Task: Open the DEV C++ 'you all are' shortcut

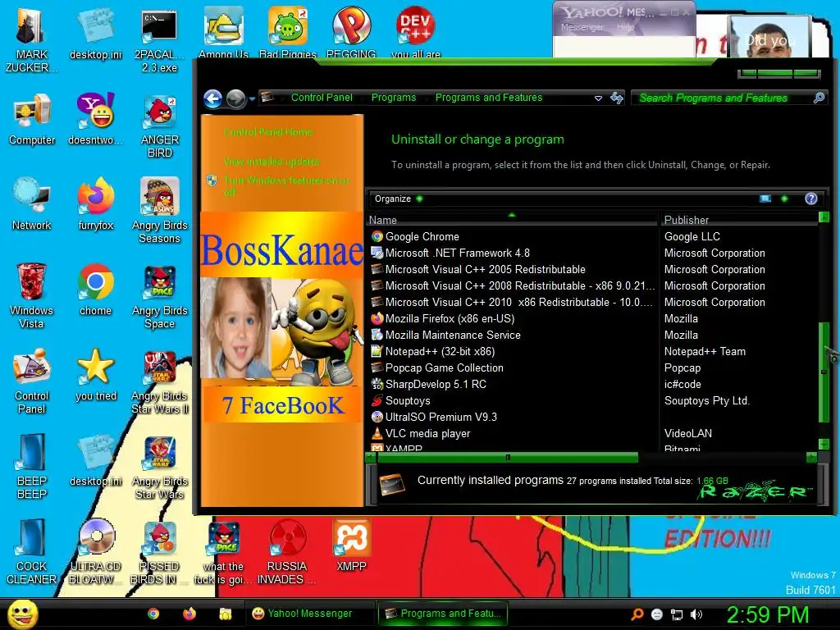Action: point(416,32)
